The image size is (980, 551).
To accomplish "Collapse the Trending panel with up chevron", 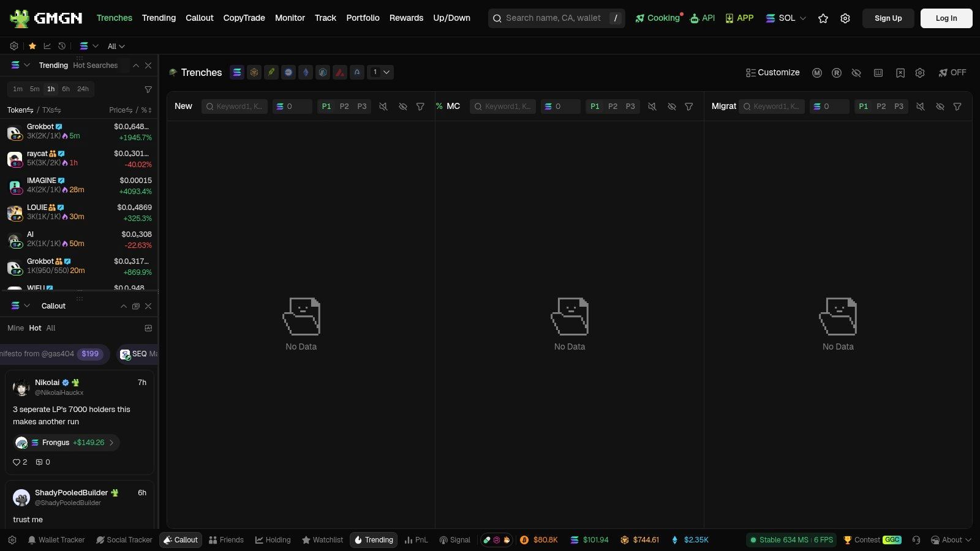I will (x=136, y=66).
